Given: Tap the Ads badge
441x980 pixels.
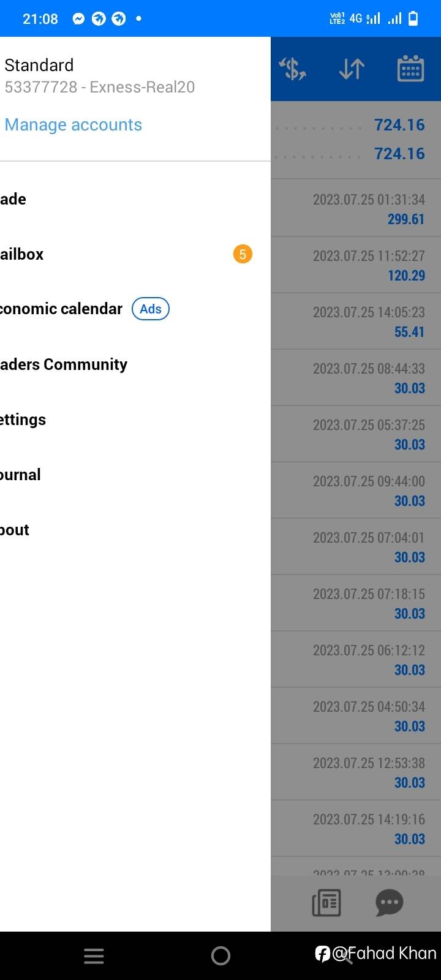Looking at the screenshot, I should tap(151, 309).
